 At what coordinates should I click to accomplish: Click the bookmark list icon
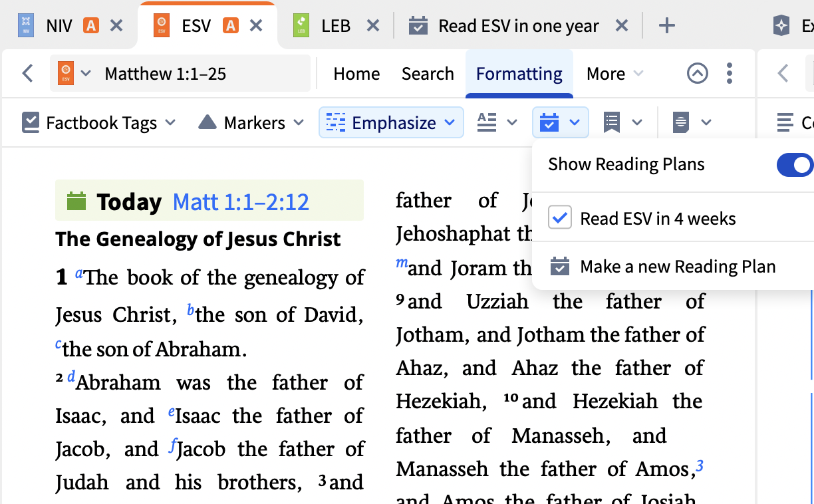click(612, 122)
